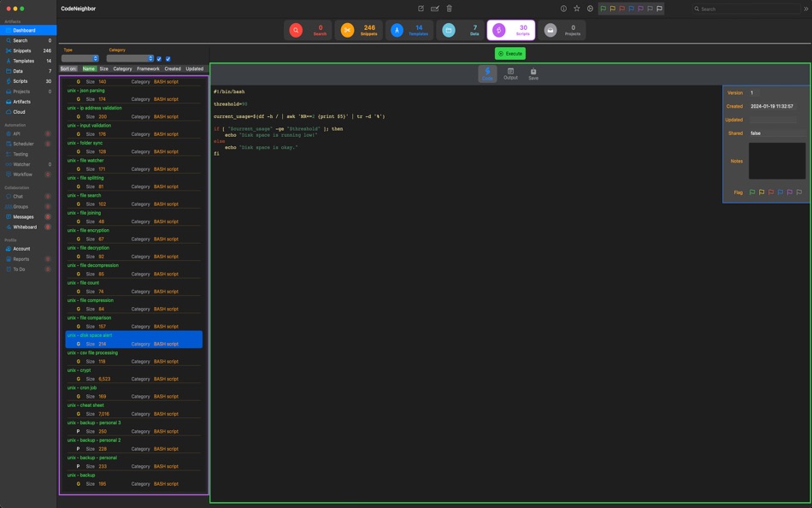Open Whiteboard in the sidebar
Image resolution: width=812 pixels, height=508 pixels.
coord(25,227)
